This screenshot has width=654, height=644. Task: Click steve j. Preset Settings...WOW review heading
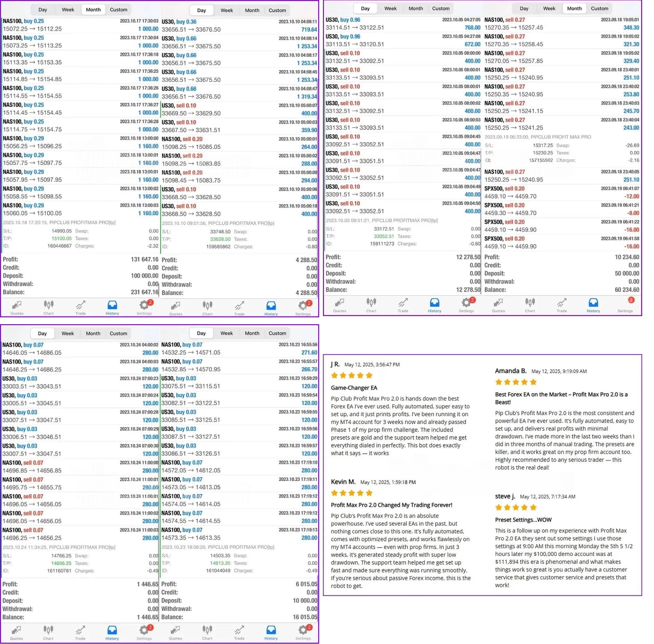(523, 520)
